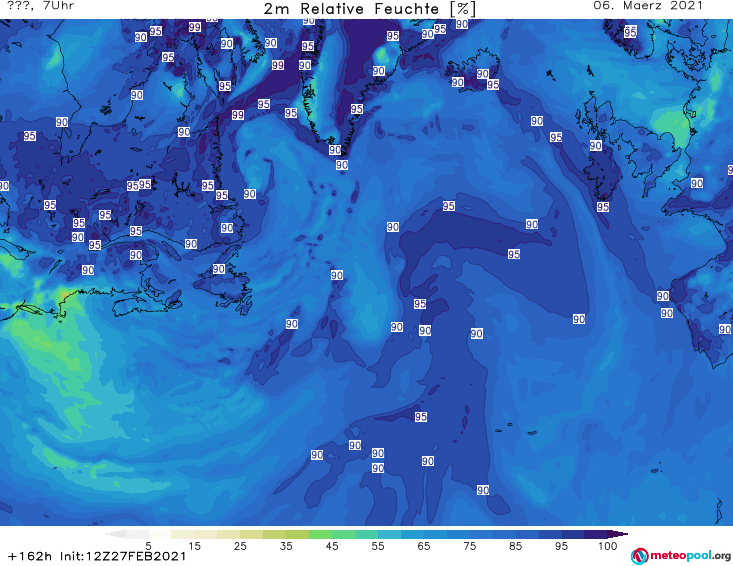Click the meteopool.org logo

681,556
